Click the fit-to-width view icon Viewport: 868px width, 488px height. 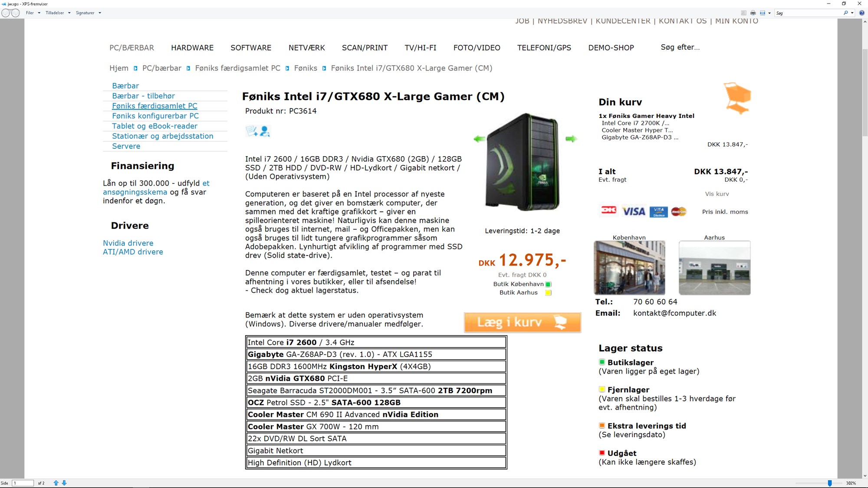[763, 13]
